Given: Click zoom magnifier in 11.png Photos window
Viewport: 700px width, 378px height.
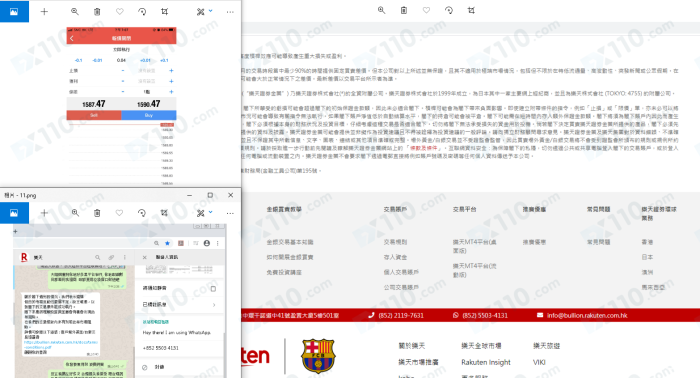Looking at the screenshot, I should (75, 213).
